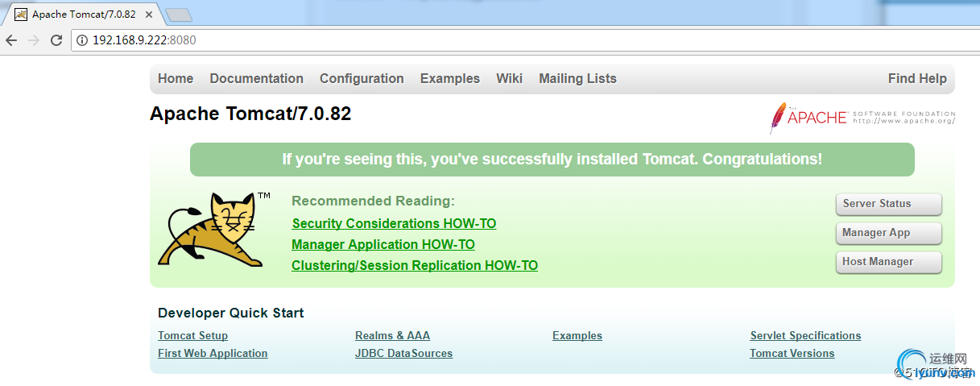Open Manager Application HOW-TO link

(x=383, y=244)
